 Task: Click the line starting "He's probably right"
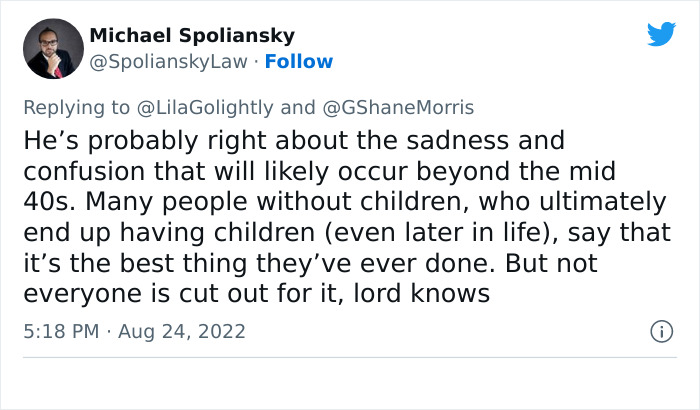point(294,139)
